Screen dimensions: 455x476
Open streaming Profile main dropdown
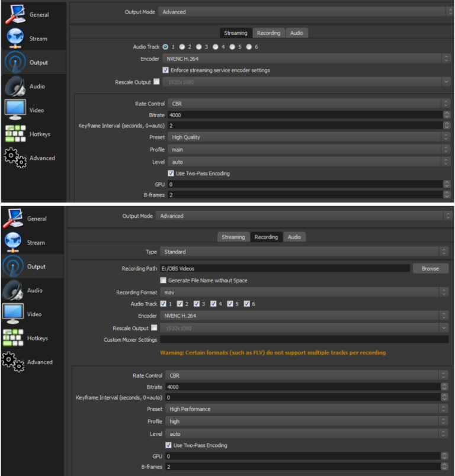[309, 149]
